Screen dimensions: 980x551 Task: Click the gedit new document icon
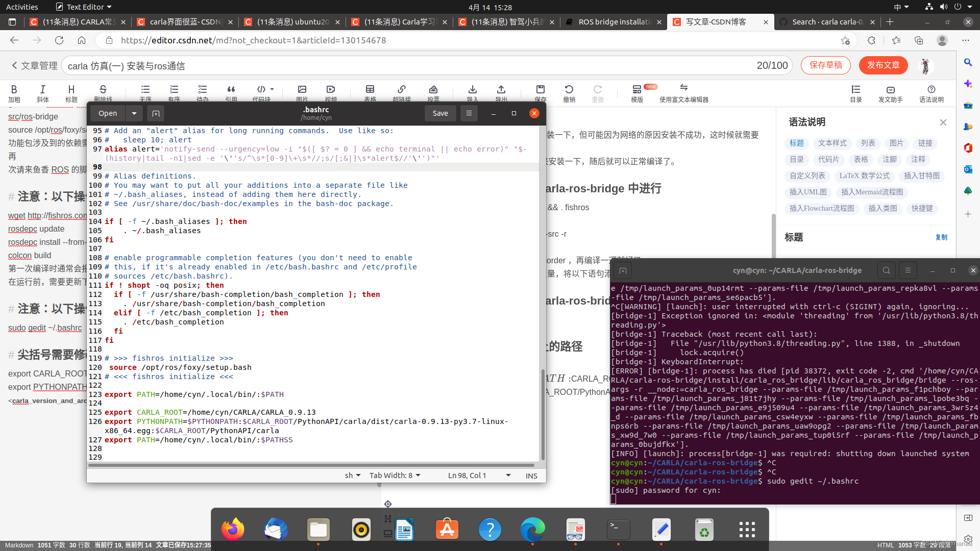[x=156, y=113]
